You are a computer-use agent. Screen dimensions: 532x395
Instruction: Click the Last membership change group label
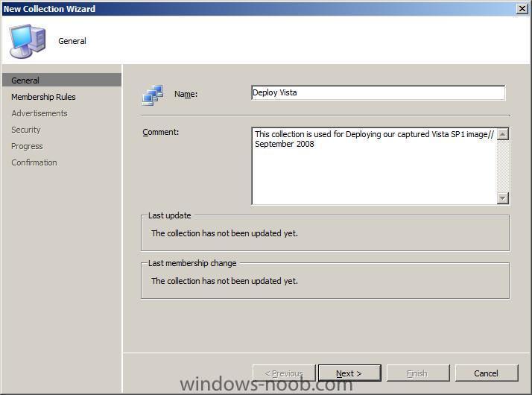(x=192, y=263)
